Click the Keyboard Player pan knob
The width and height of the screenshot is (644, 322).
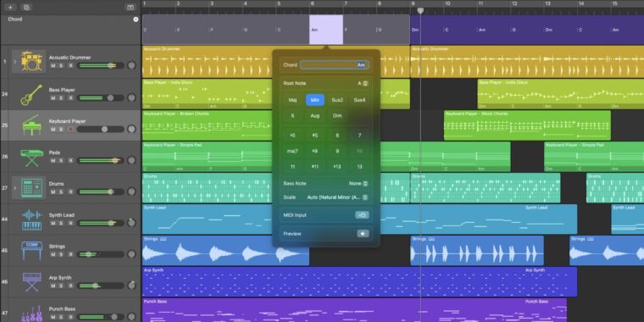[131, 129]
